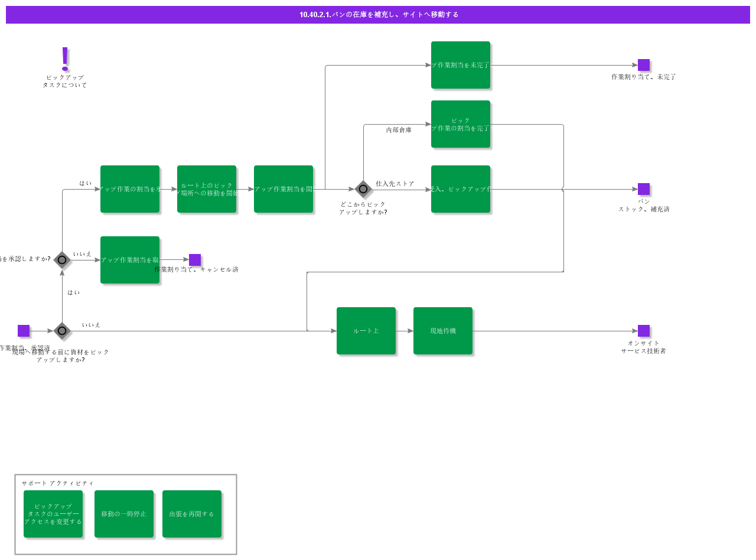This screenshot has height=560, width=756.
Task: Click the 'バン ストック、補充済' purple end event
Action: coord(644,189)
